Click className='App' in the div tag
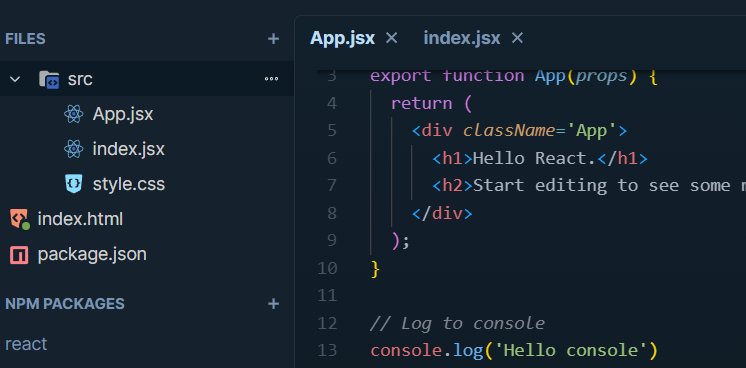 coord(540,130)
